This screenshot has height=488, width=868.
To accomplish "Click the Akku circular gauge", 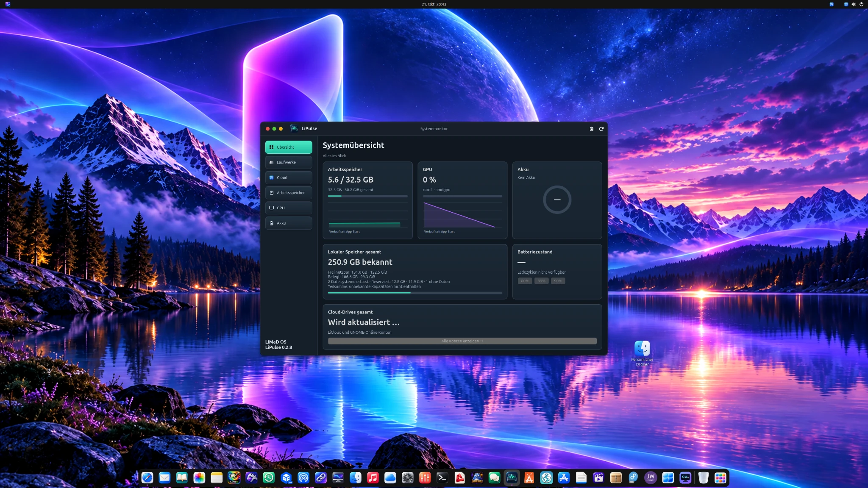I will tap(557, 200).
